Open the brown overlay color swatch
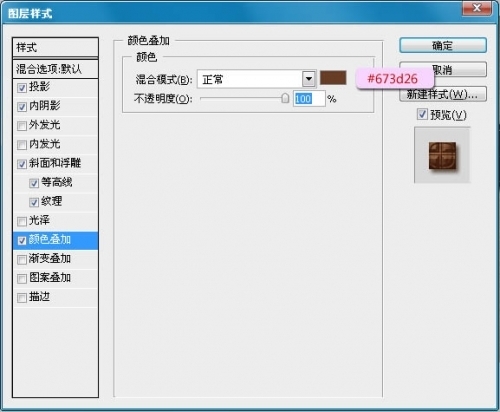Screen dimensions: 500x412 point(333,78)
